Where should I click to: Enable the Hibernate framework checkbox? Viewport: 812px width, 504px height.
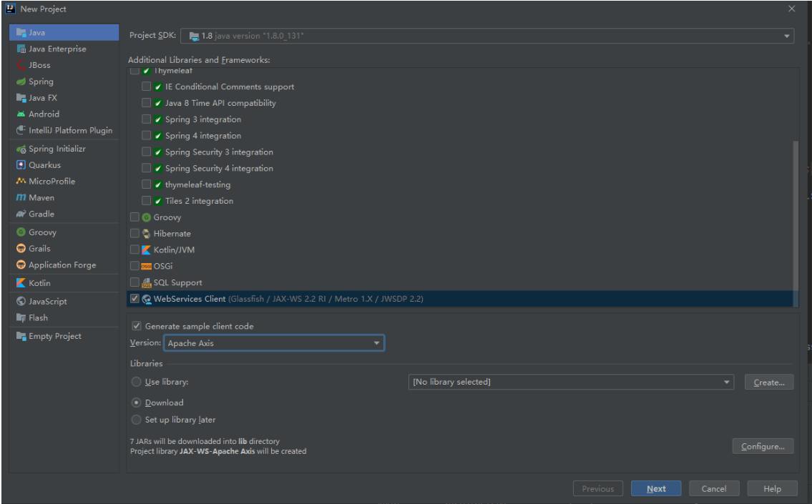click(134, 233)
